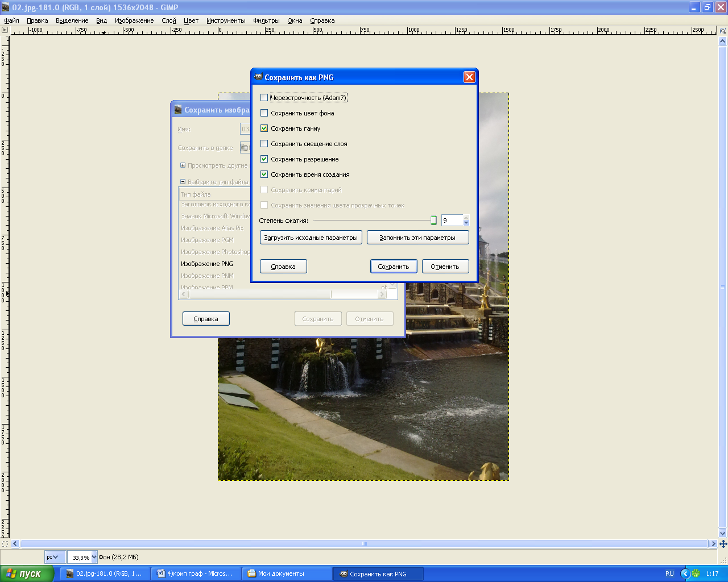The image size is (728, 582).
Task: Toggle zoom-on-resize magnifier icon beside top ruler
Action: tap(723, 30)
